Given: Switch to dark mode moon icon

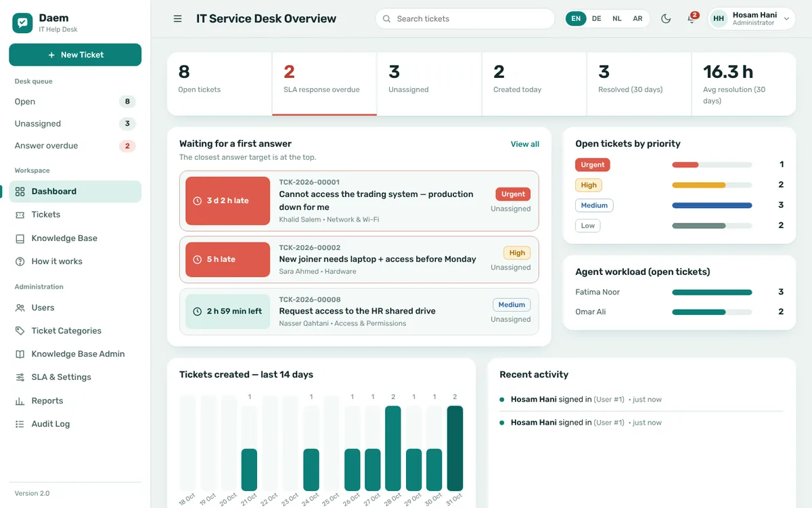Looking at the screenshot, I should (x=666, y=19).
